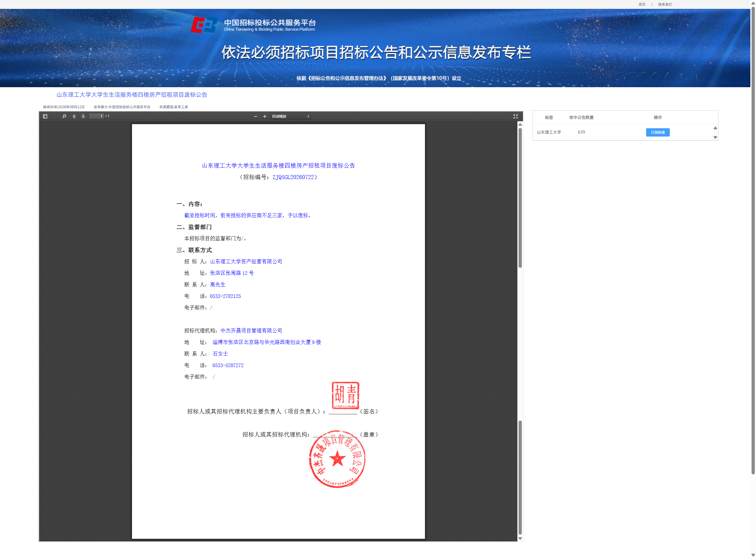756x558 pixels.
Task: Click the browser page scrollbar up arrow
Action: pyautogui.click(x=753, y=3)
